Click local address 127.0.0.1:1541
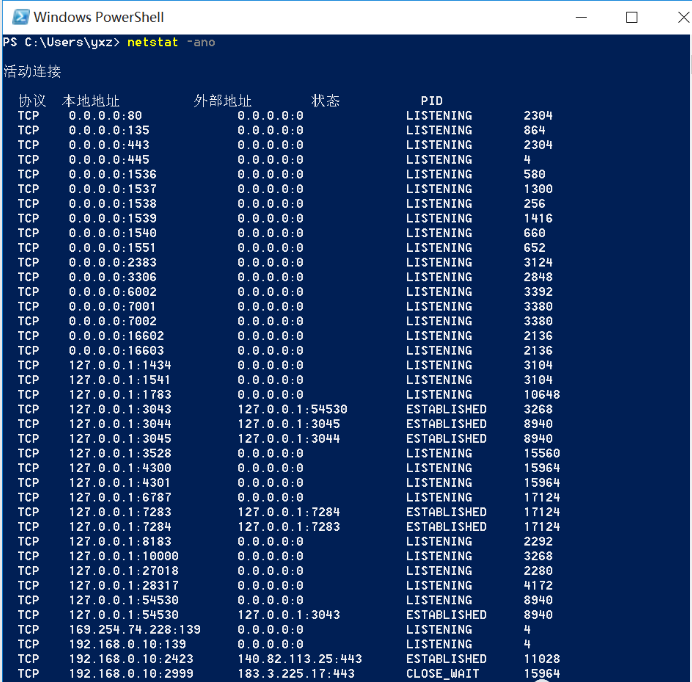The height and width of the screenshot is (682, 692). coord(120,380)
